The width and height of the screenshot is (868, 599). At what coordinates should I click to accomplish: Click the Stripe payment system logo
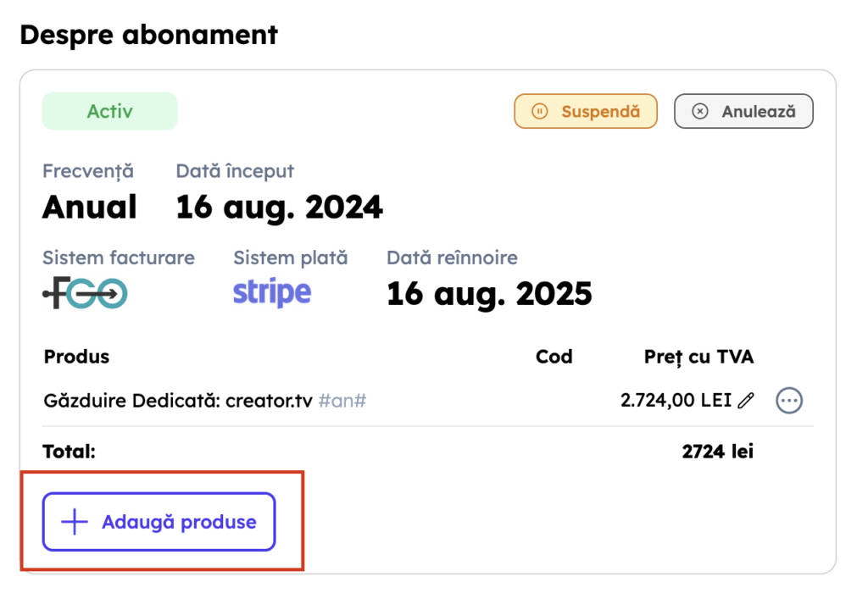[272, 293]
